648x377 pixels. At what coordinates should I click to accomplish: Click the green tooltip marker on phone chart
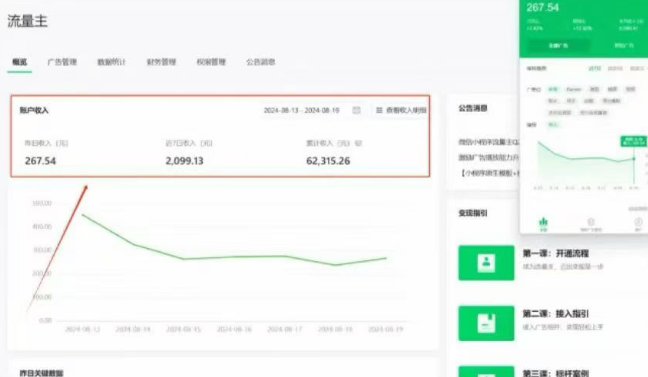pyautogui.click(x=633, y=141)
